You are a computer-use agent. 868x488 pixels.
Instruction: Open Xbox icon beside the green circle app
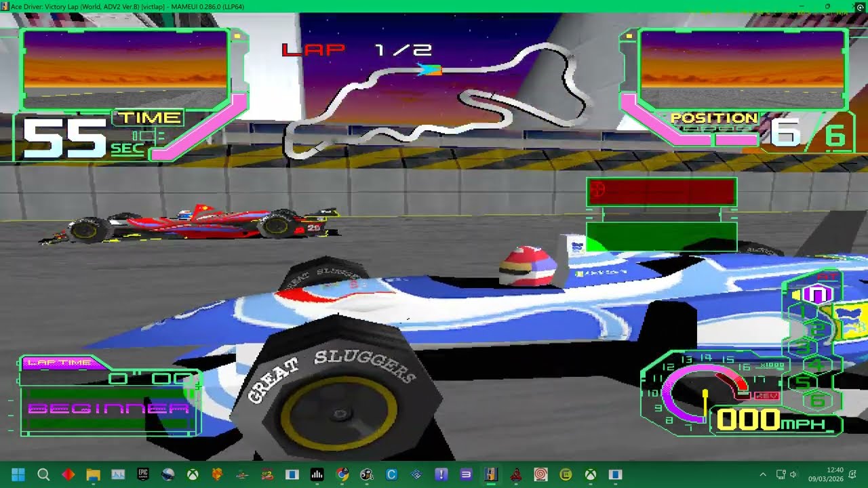[x=591, y=474]
